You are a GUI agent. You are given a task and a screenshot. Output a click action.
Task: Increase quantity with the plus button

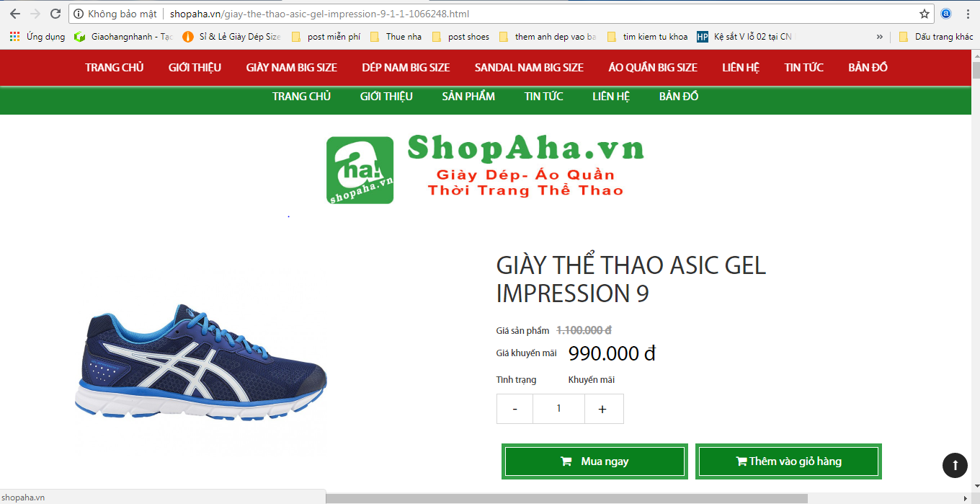[603, 409]
